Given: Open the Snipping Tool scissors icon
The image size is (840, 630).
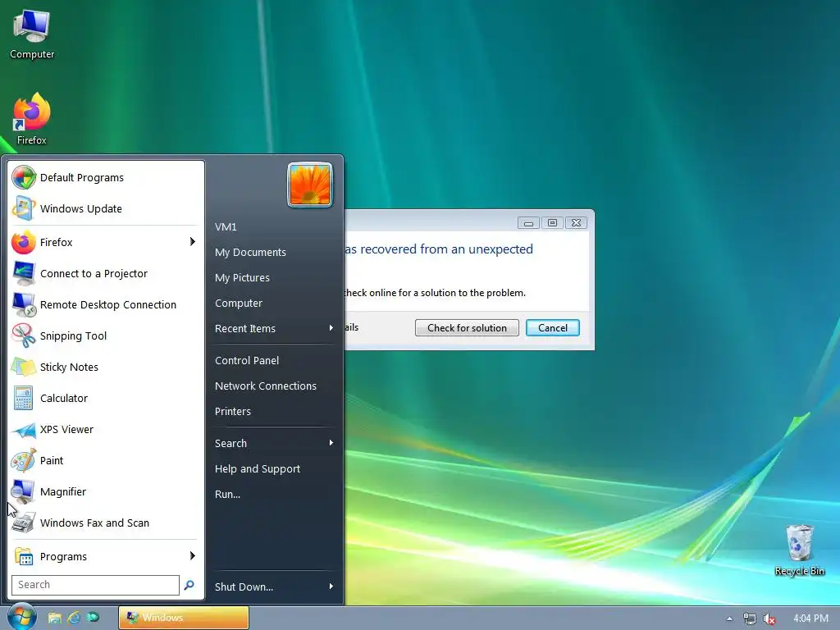Looking at the screenshot, I should (24, 336).
